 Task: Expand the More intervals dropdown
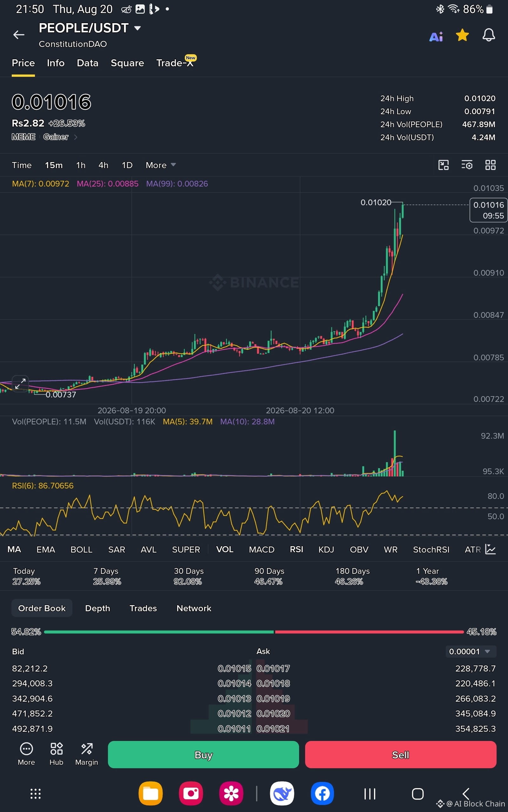coord(161,165)
